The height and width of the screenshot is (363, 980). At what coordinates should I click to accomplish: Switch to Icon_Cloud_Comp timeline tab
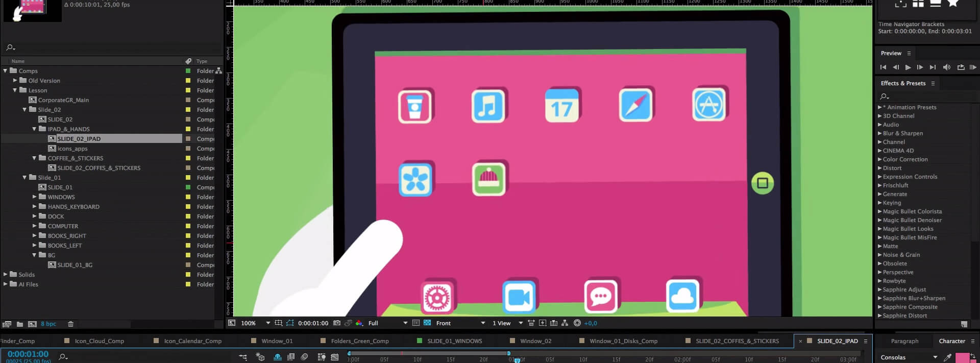(100, 341)
